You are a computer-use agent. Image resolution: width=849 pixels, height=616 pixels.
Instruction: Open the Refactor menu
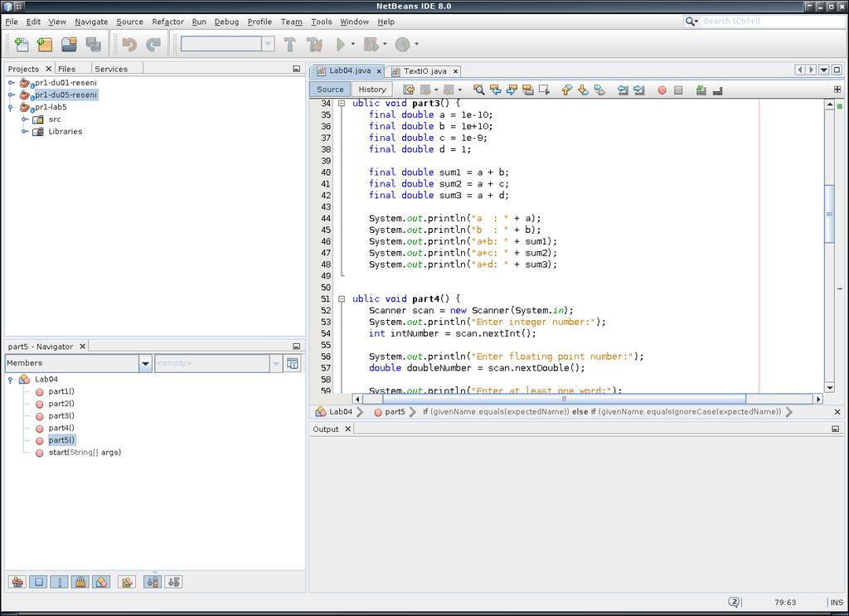(167, 22)
